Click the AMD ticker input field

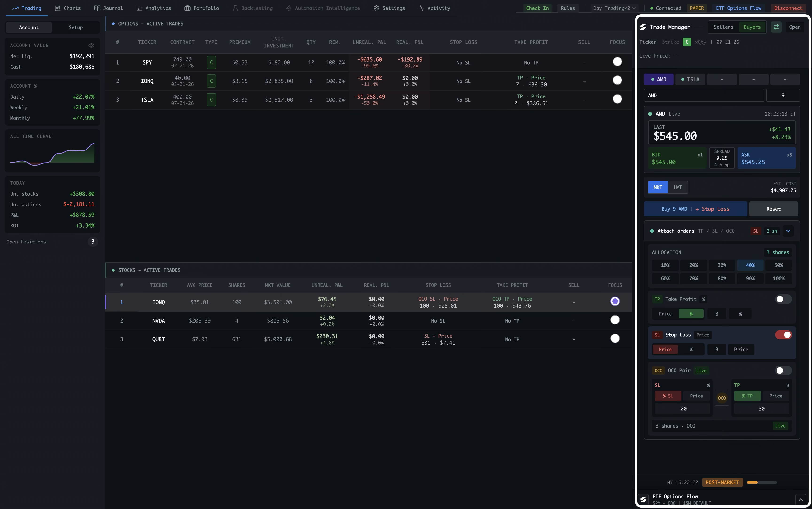coord(704,96)
